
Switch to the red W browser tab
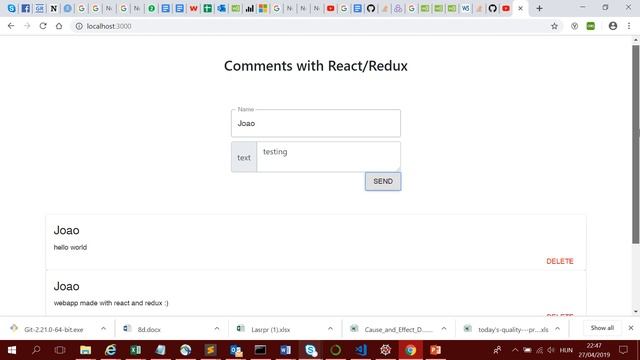pyautogui.click(x=193, y=8)
